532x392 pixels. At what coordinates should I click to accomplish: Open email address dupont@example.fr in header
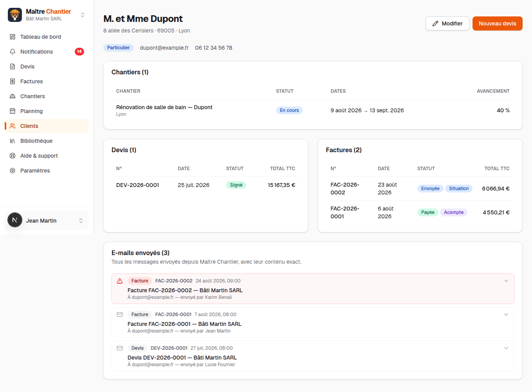pos(164,48)
